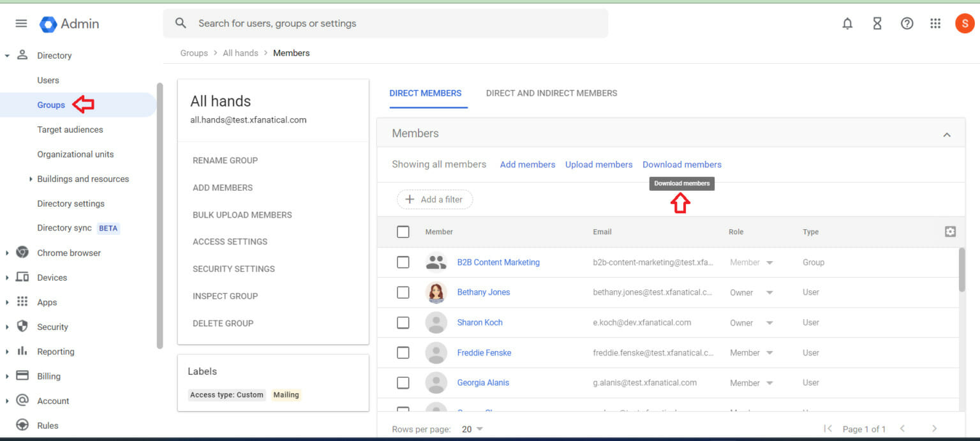Viewport: 980px width, 441px height.
Task: Select all members with header checkbox
Action: point(403,232)
